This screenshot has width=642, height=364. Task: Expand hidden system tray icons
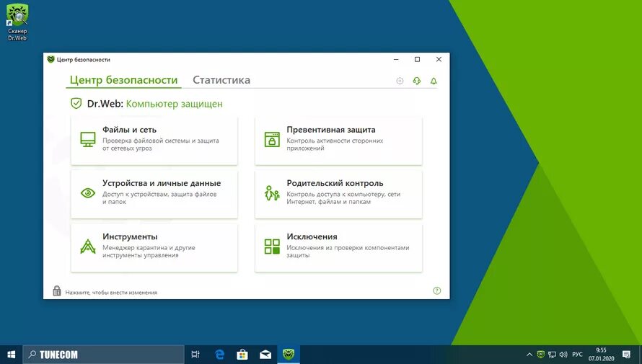pos(529,355)
